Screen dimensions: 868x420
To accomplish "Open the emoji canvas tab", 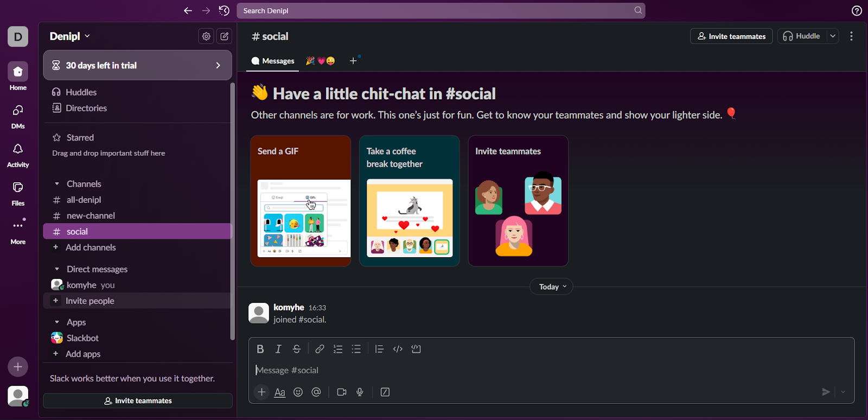I will click(x=321, y=61).
